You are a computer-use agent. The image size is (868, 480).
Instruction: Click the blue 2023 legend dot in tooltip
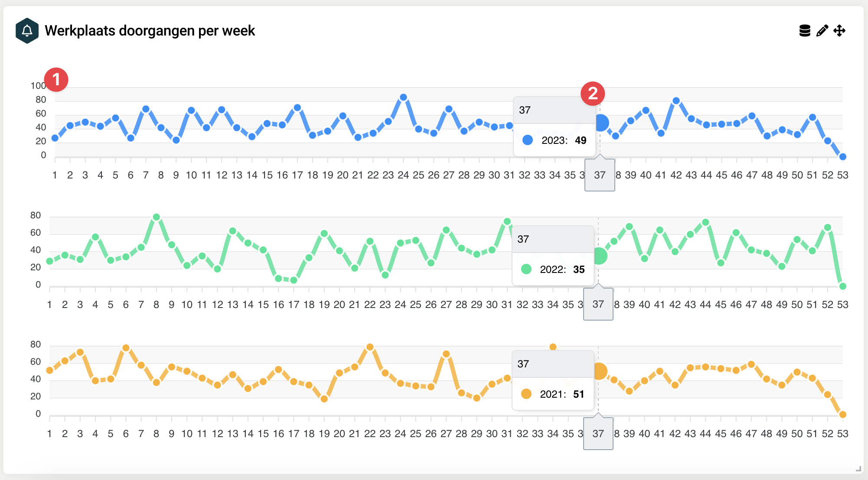pyautogui.click(x=528, y=140)
